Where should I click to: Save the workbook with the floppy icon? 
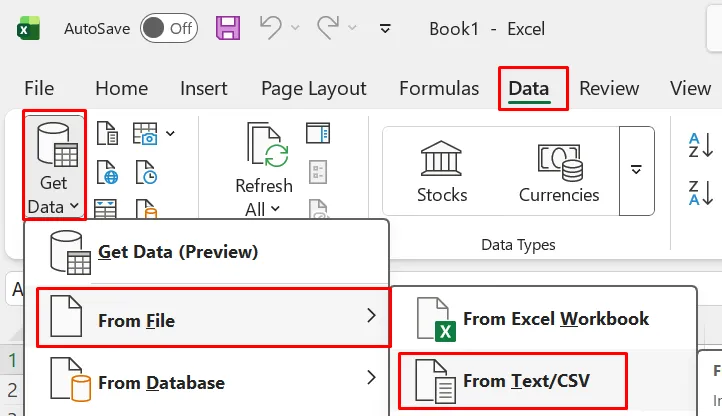(x=228, y=28)
